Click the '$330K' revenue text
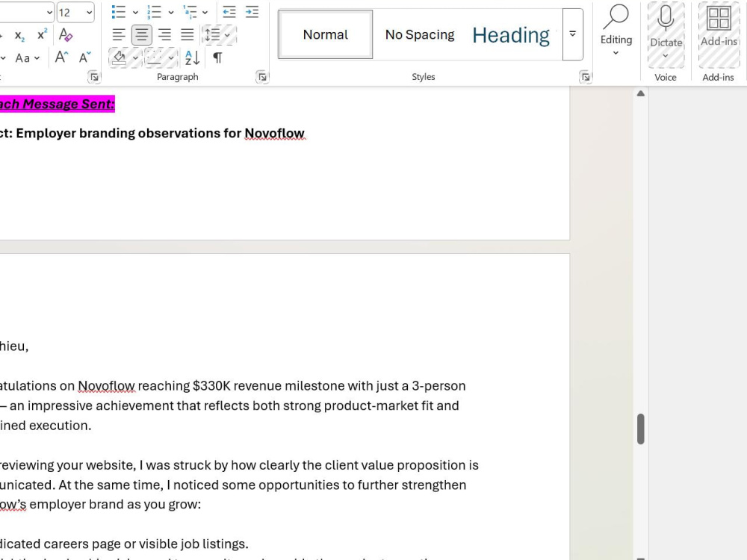 point(211,386)
